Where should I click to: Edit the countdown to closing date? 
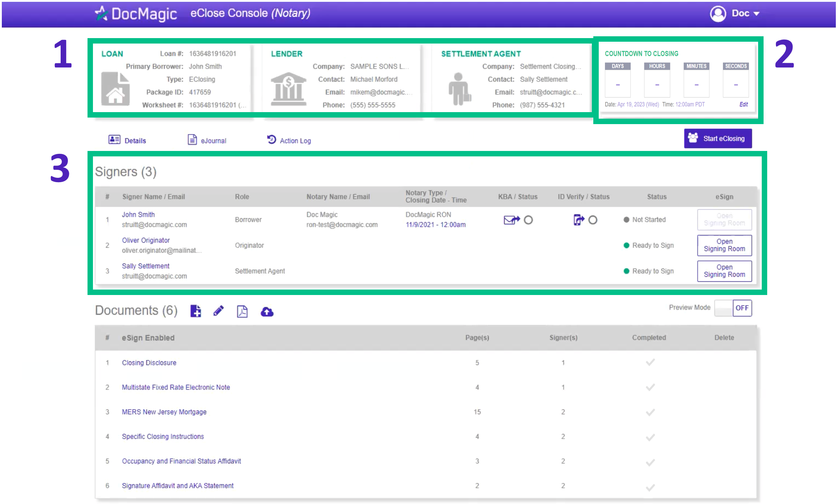coord(744,105)
